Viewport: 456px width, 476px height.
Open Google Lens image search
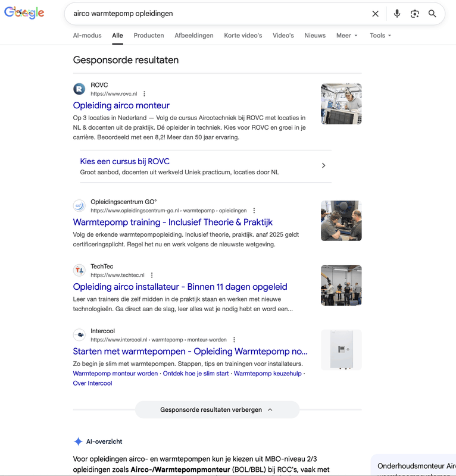pos(414,14)
